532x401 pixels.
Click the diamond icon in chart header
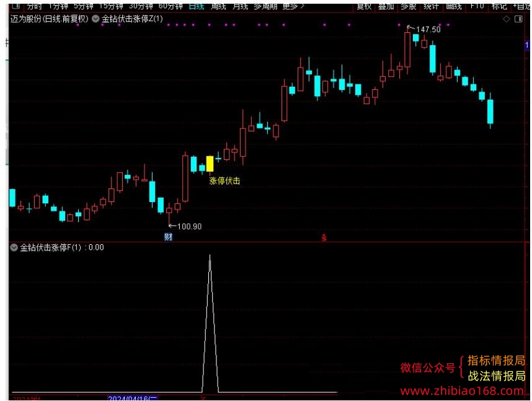tap(506, 19)
